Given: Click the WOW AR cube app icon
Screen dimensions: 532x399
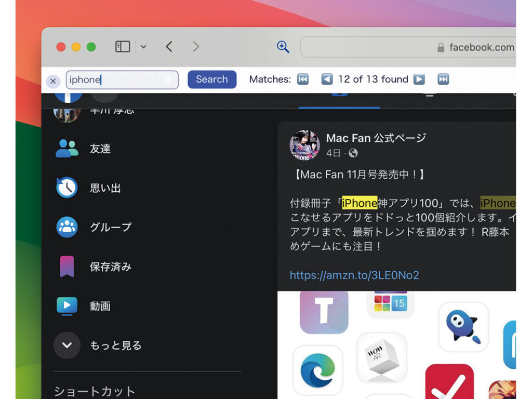Looking at the screenshot, I should point(382,357).
